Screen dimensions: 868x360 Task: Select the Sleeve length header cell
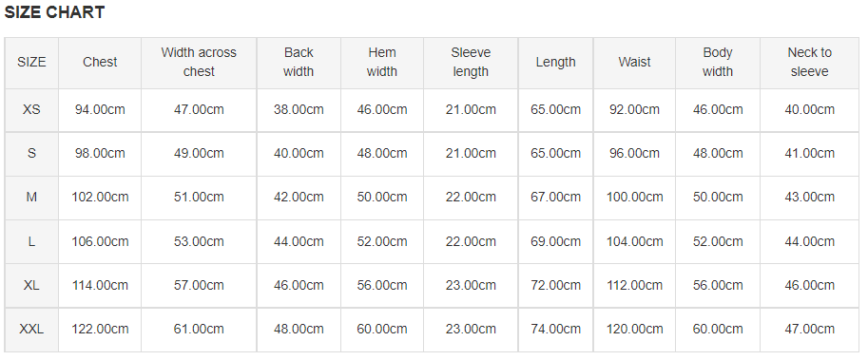tap(471, 62)
